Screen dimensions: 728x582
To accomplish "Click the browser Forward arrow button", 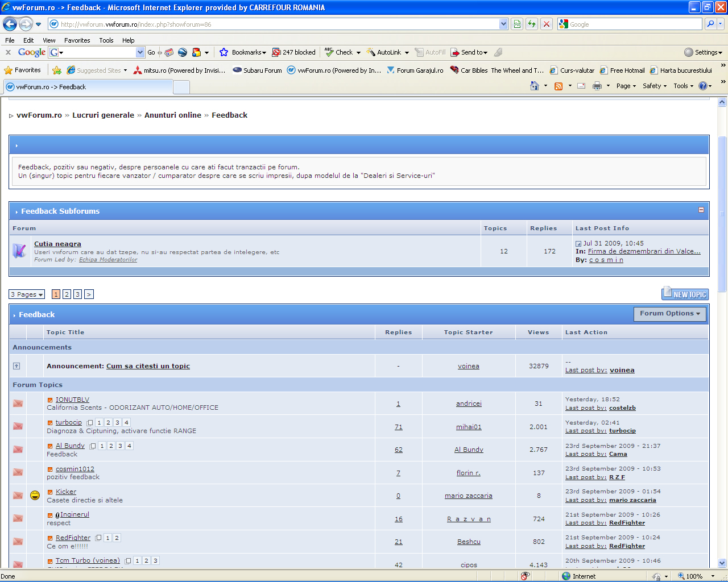I will [26, 24].
